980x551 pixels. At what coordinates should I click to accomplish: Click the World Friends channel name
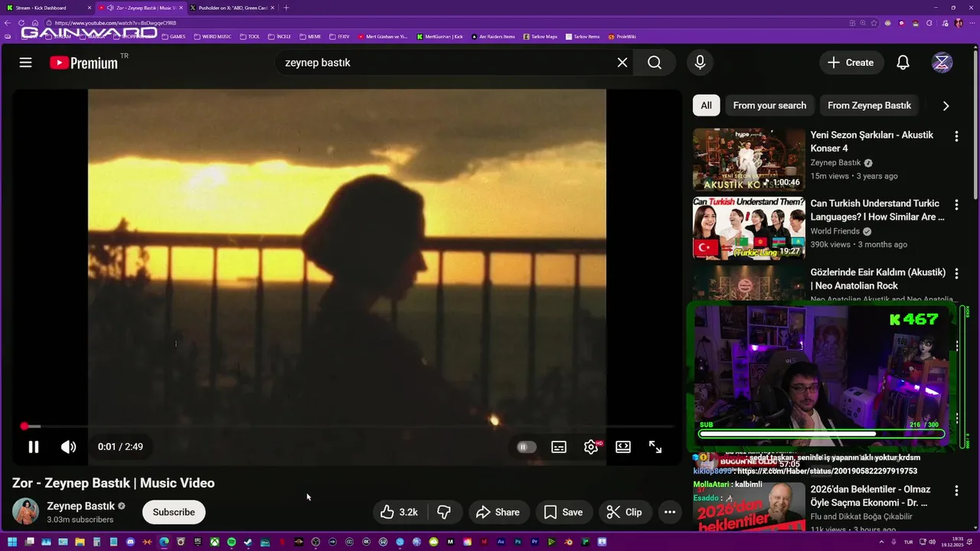tap(835, 231)
